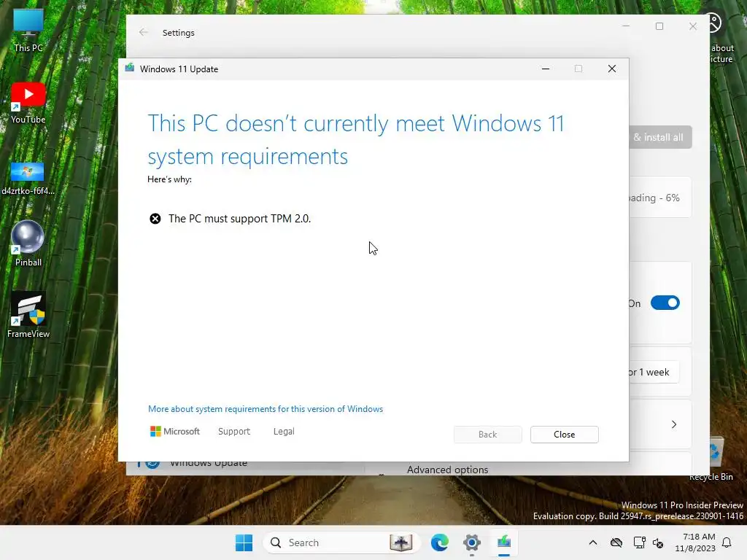747x560 pixels.
Task: Open the Recycle Bin on the desktop
Action: pos(713,459)
